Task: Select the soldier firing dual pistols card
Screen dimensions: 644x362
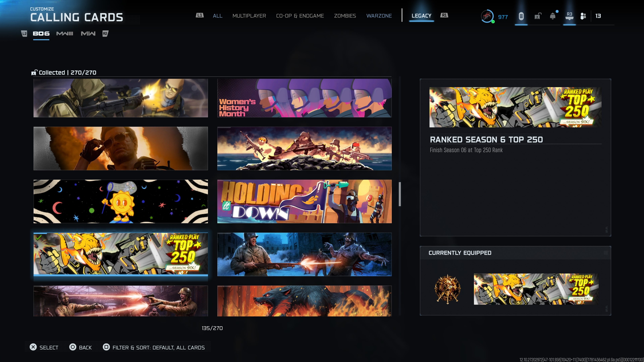Action: pyautogui.click(x=121, y=301)
